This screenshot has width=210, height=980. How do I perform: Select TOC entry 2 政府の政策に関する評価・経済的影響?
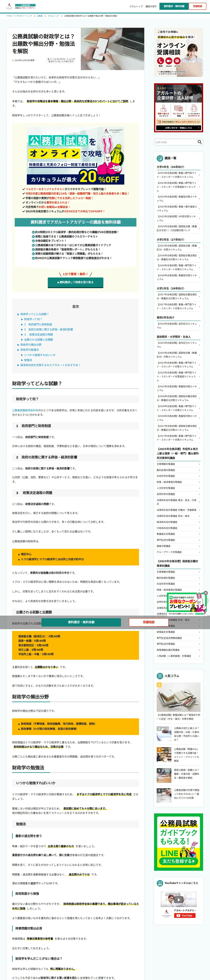click(48, 329)
